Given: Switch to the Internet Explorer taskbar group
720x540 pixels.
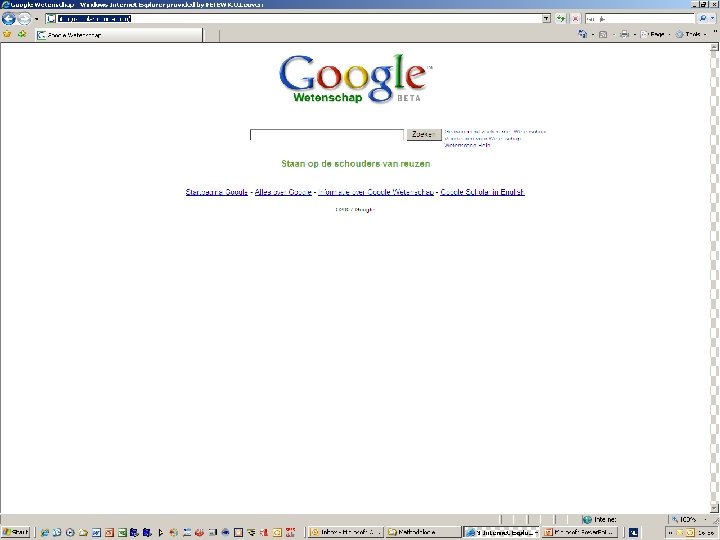Looking at the screenshot, I should click(x=502, y=532).
